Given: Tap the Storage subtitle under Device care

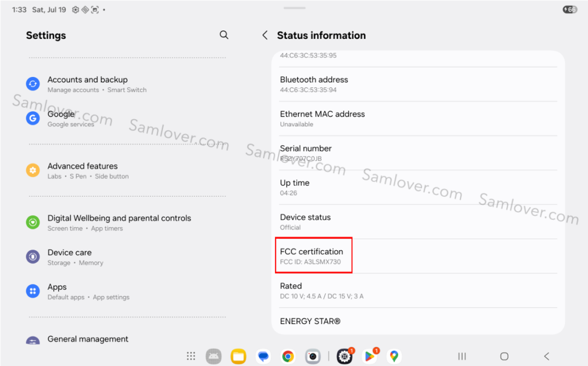Looking at the screenshot, I should 59,263.
